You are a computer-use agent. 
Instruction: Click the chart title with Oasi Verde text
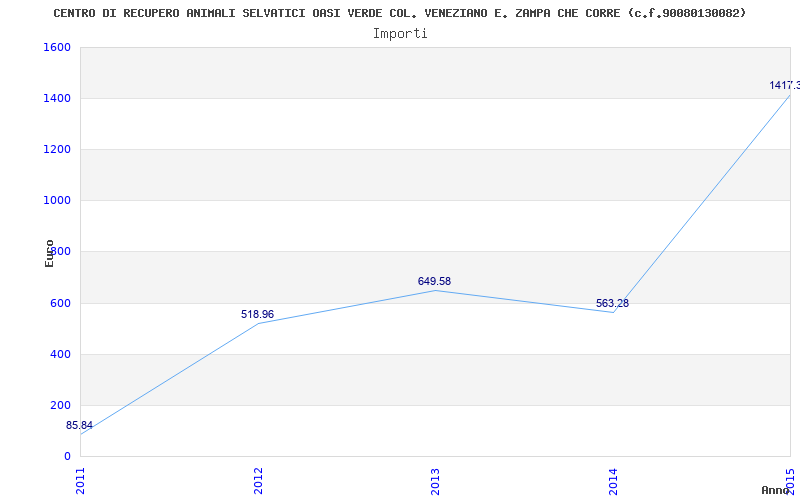399,13
